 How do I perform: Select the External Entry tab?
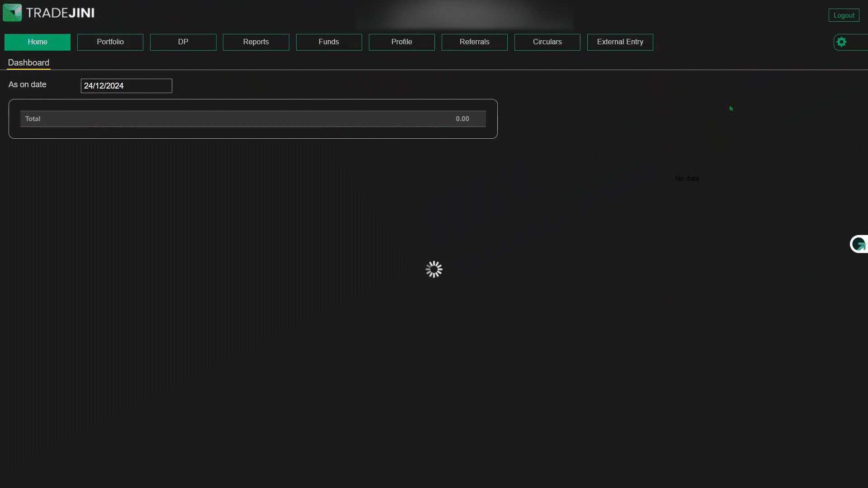click(x=620, y=42)
